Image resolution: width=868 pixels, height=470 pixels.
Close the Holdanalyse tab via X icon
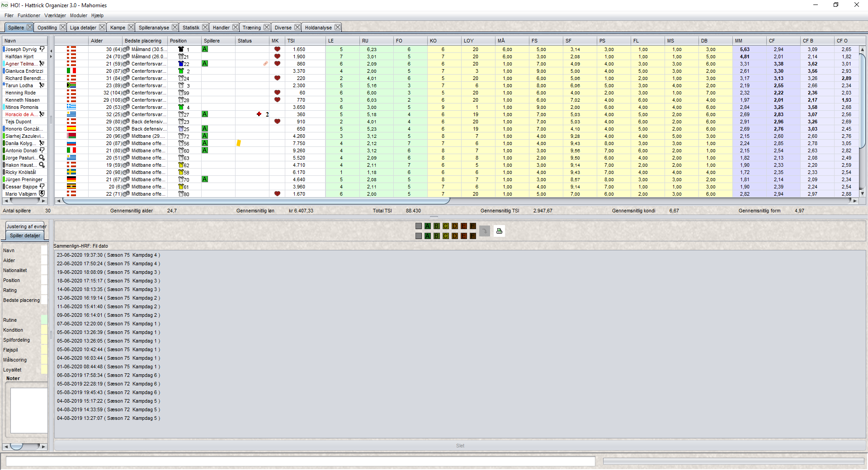click(337, 27)
